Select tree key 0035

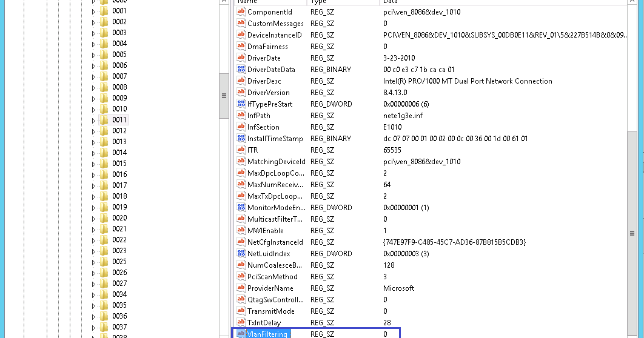119,305
